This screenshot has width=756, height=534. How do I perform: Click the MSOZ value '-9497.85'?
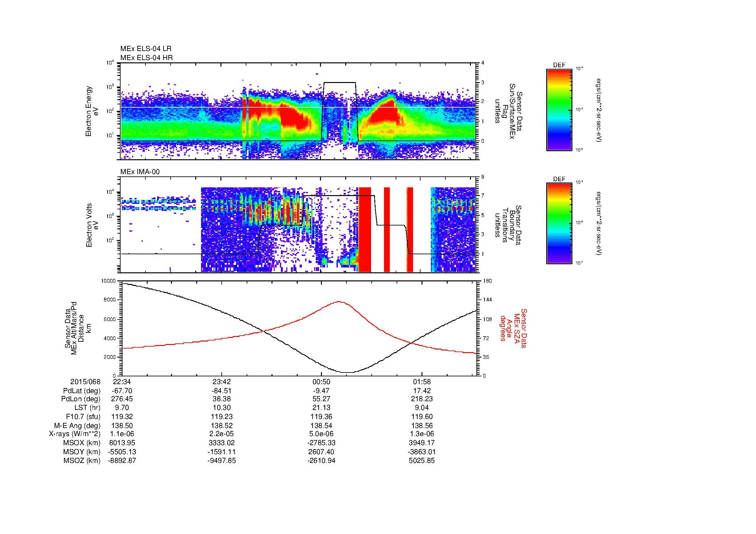[x=222, y=461]
